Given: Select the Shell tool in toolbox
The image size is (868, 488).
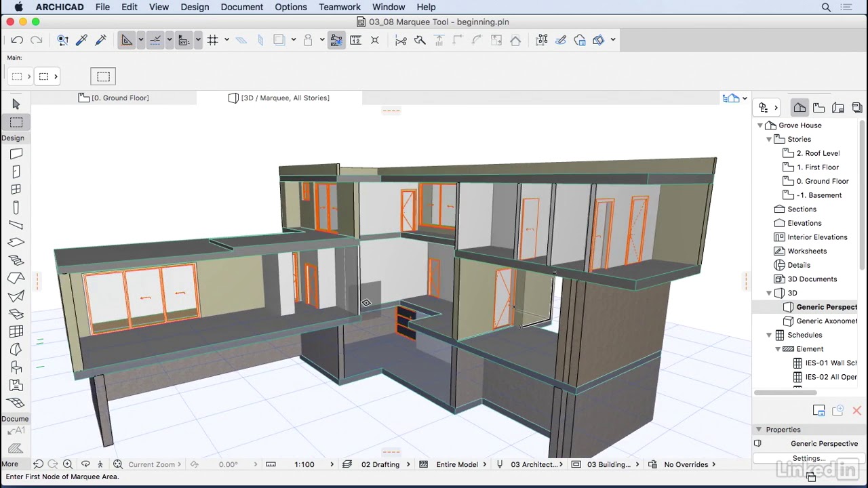Looking at the screenshot, I should tap(16, 296).
